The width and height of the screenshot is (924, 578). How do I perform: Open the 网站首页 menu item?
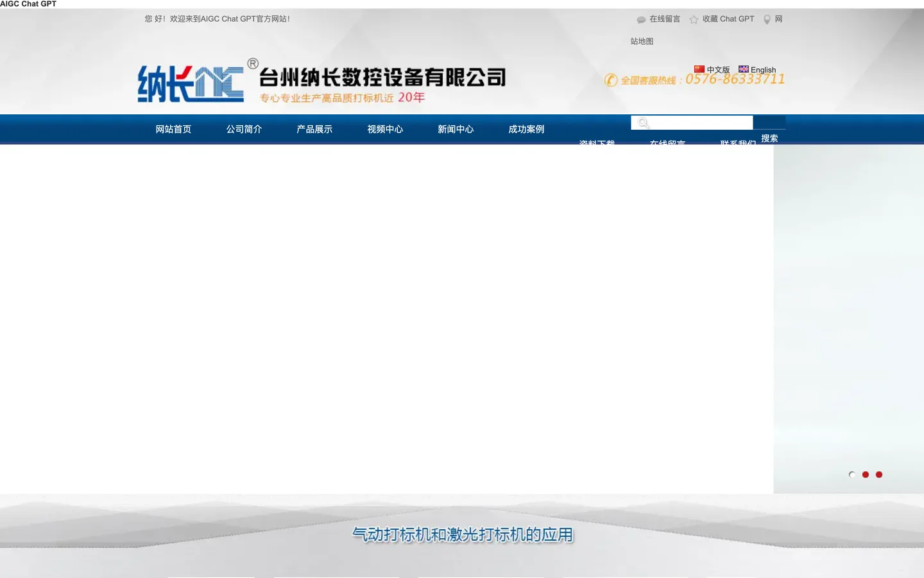point(173,129)
